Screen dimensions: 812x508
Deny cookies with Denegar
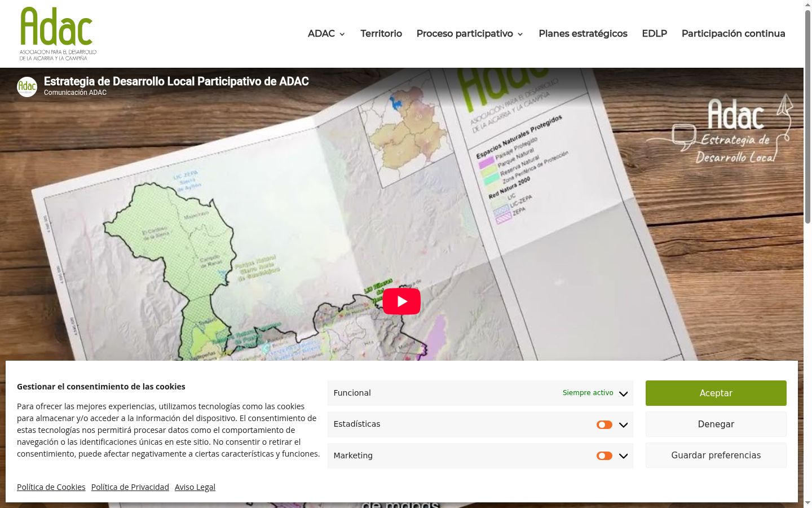click(716, 424)
